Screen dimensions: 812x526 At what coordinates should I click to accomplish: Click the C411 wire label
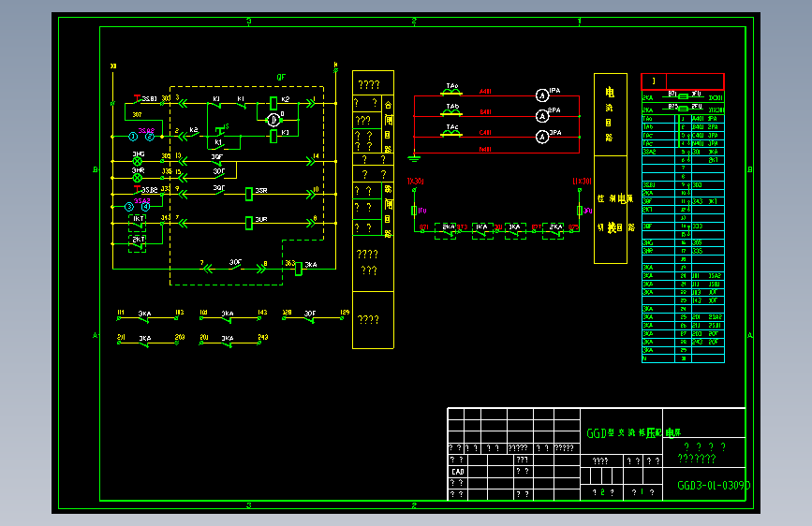(485, 133)
